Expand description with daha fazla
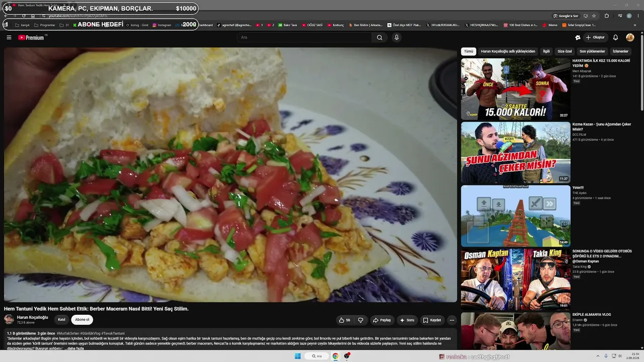The height and width of the screenshot is (362, 644). click(x=75, y=348)
